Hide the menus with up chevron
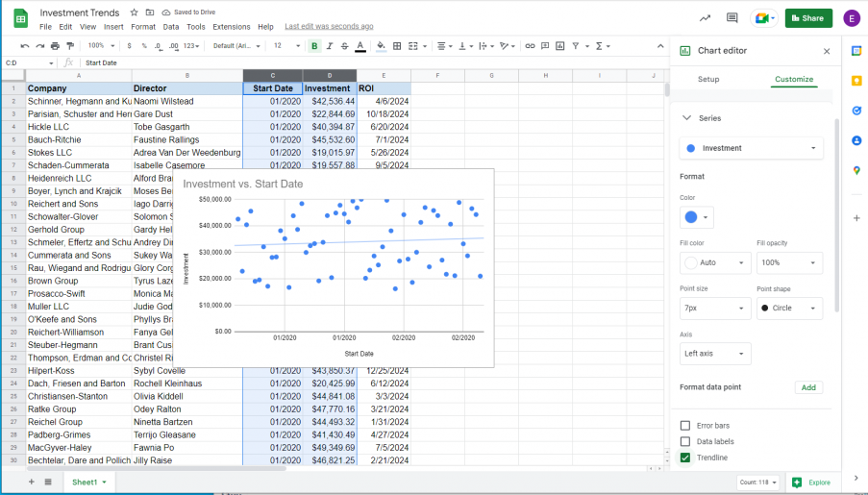868x495 pixels. click(660, 46)
